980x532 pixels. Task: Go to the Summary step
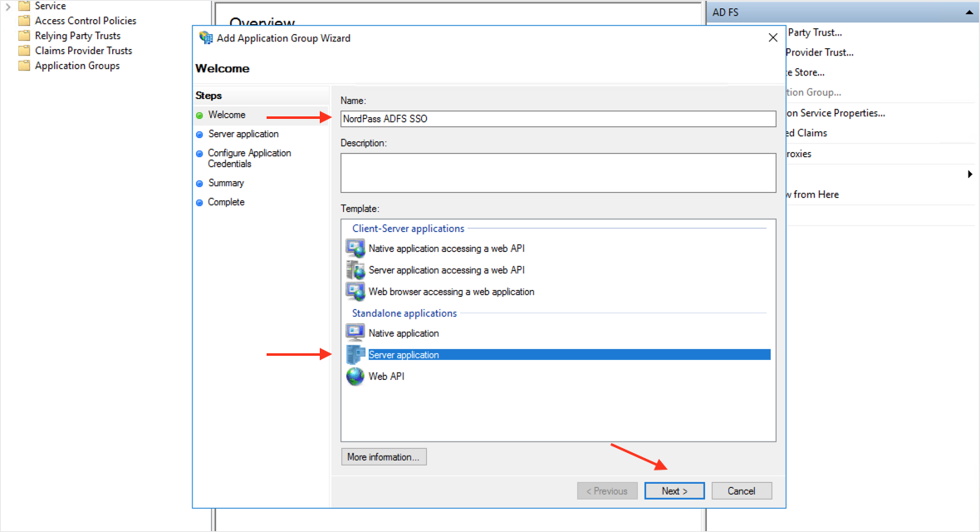tap(226, 184)
